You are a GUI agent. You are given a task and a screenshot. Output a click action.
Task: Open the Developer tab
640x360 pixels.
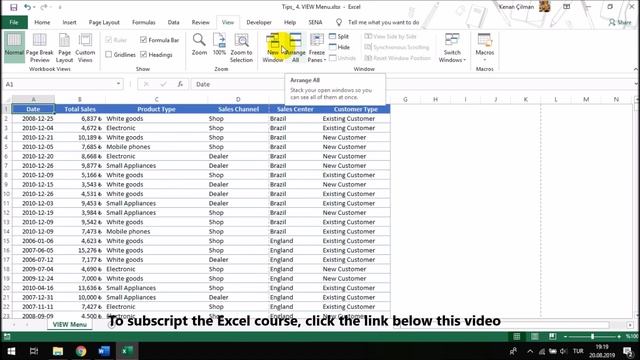click(x=259, y=22)
